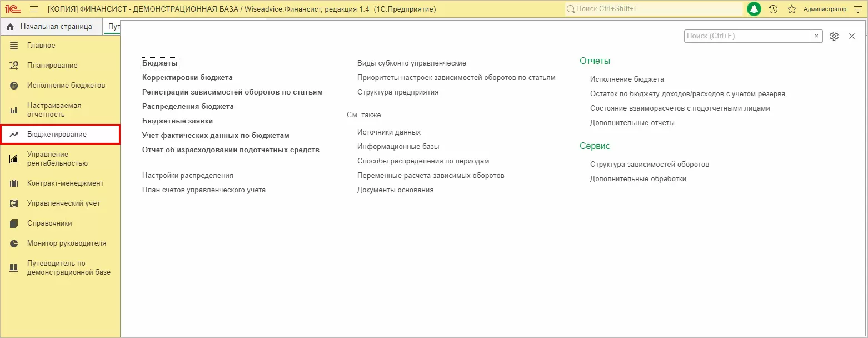Open Документы основания

(396, 190)
